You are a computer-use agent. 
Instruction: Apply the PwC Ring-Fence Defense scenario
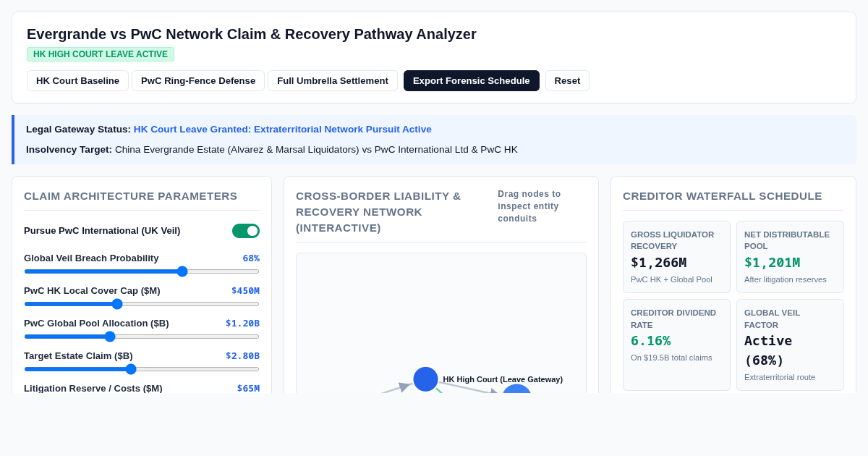point(198,80)
